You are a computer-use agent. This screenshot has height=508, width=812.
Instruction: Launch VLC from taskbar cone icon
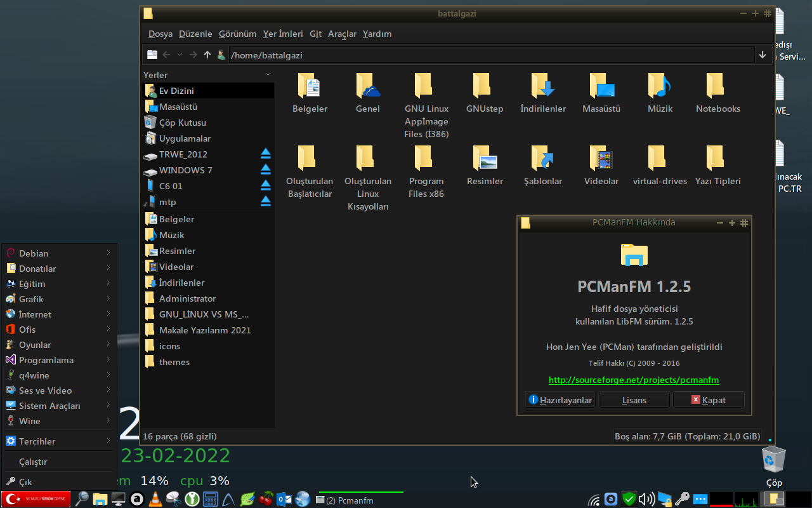point(154,499)
